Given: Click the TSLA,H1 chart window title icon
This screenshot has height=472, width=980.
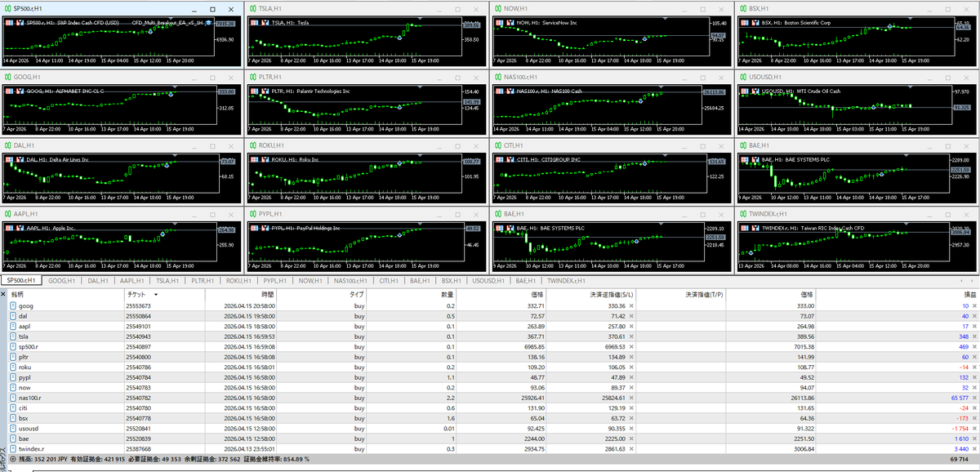Looking at the screenshot, I should [x=252, y=8].
